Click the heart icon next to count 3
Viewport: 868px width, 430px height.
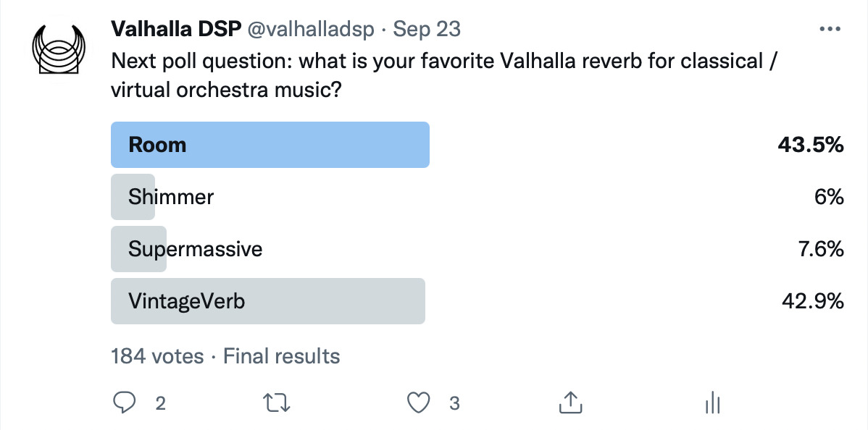(419, 403)
